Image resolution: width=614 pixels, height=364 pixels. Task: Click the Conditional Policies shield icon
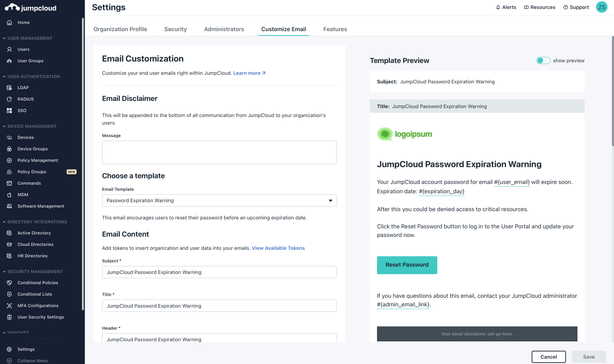pyautogui.click(x=9, y=283)
